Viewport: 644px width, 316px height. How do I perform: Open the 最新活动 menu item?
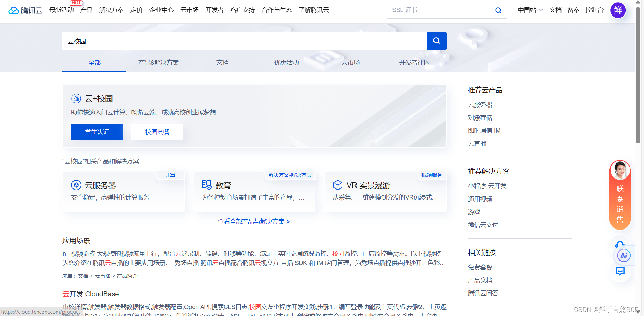[x=61, y=10]
